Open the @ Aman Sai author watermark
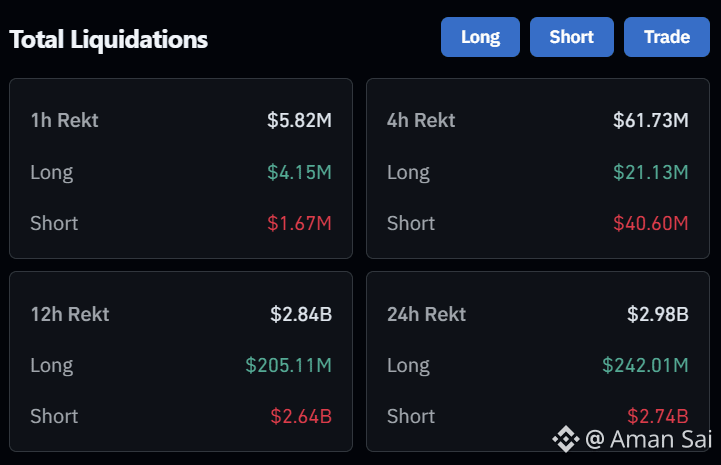Image resolution: width=721 pixels, height=465 pixels. pos(648,439)
